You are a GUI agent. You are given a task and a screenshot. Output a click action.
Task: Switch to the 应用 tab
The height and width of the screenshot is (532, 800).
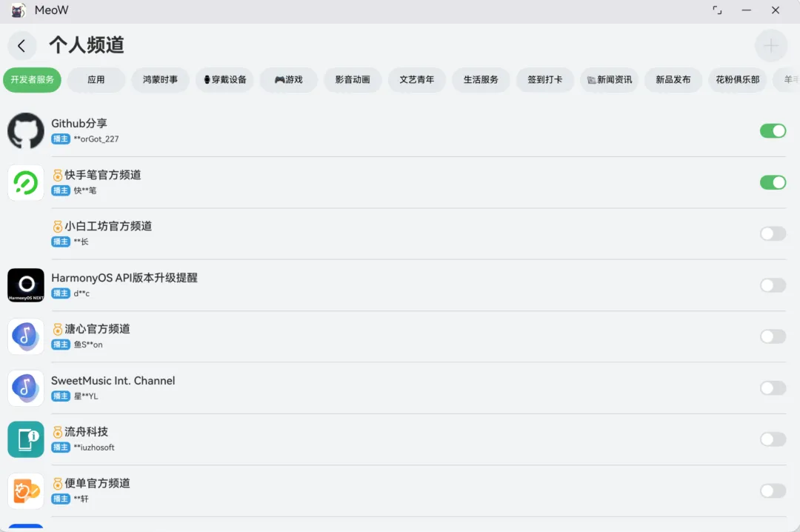click(96, 79)
